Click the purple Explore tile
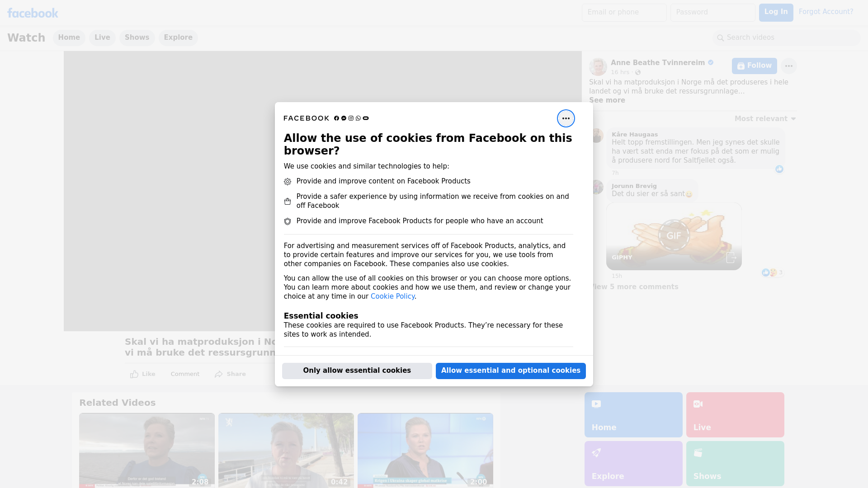Image resolution: width=868 pixels, height=488 pixels. point(633,464)
